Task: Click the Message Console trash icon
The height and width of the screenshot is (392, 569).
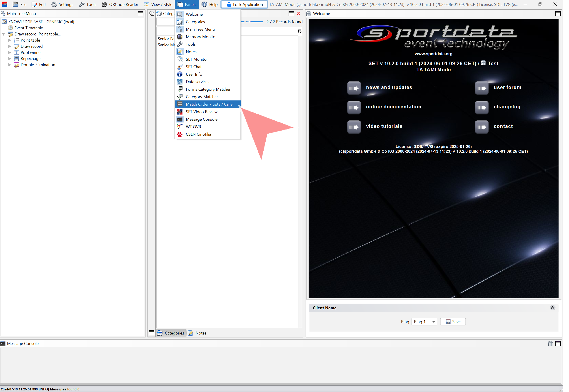Action: point(550,343)
